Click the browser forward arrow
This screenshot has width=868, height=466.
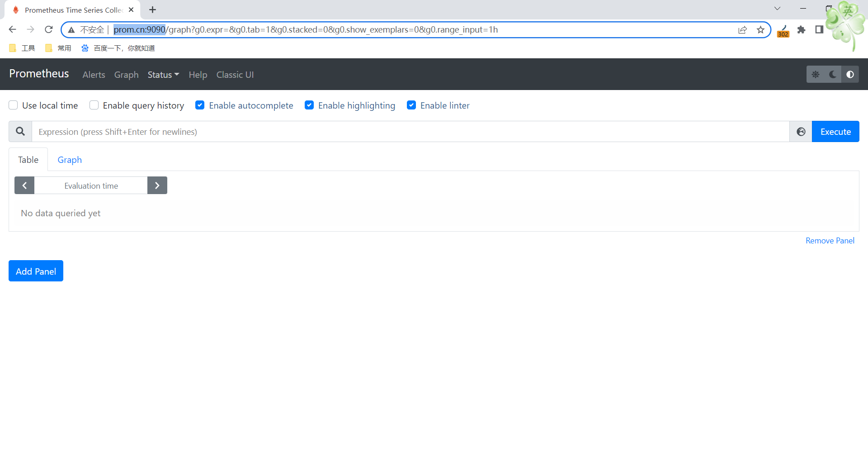(30, 29)
